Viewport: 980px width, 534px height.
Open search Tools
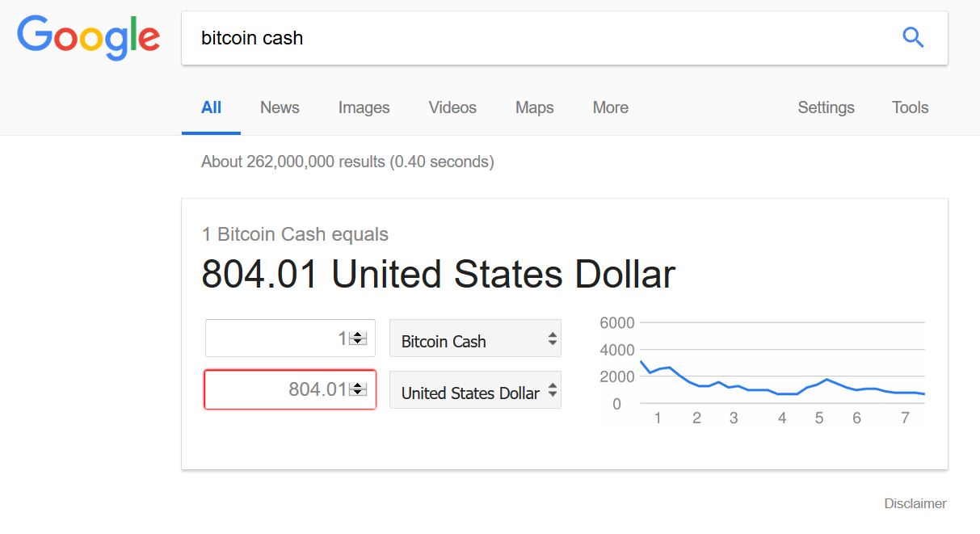click(x=910, y=107)
